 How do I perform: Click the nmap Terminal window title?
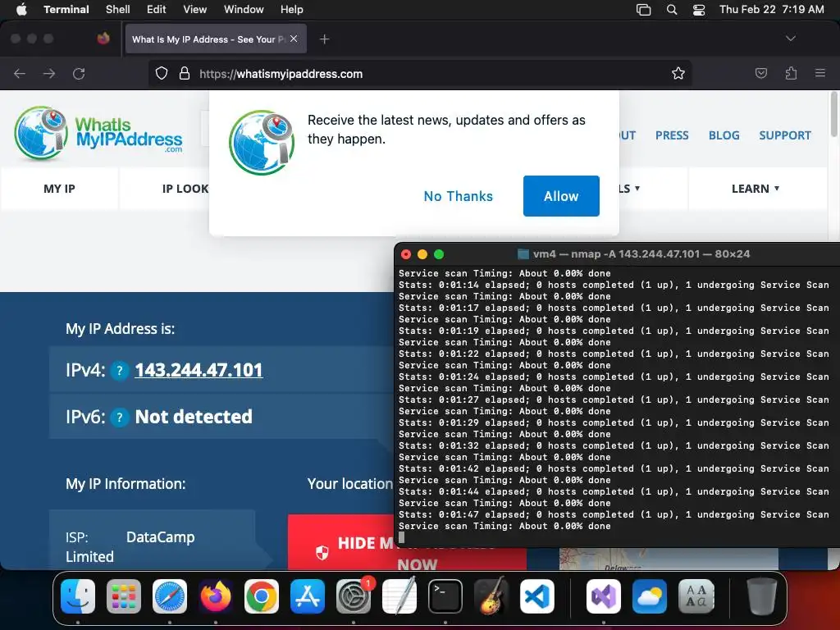coord(641,254)
